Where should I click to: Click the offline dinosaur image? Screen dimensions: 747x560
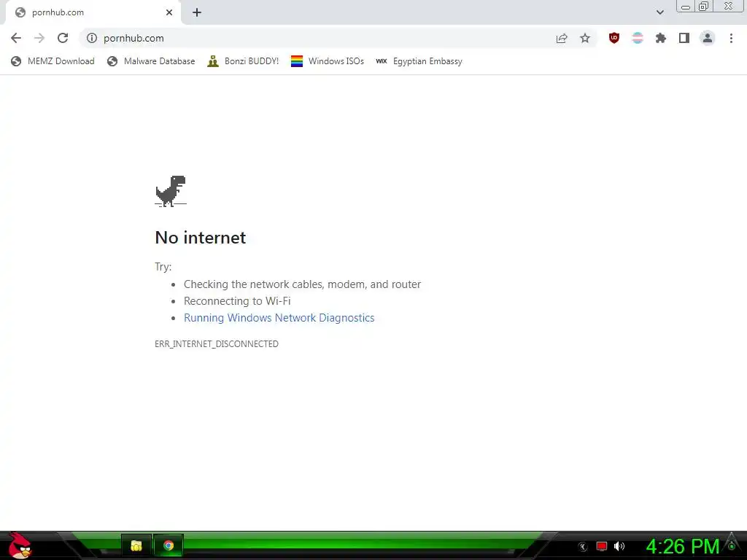(x=171, y=191)
